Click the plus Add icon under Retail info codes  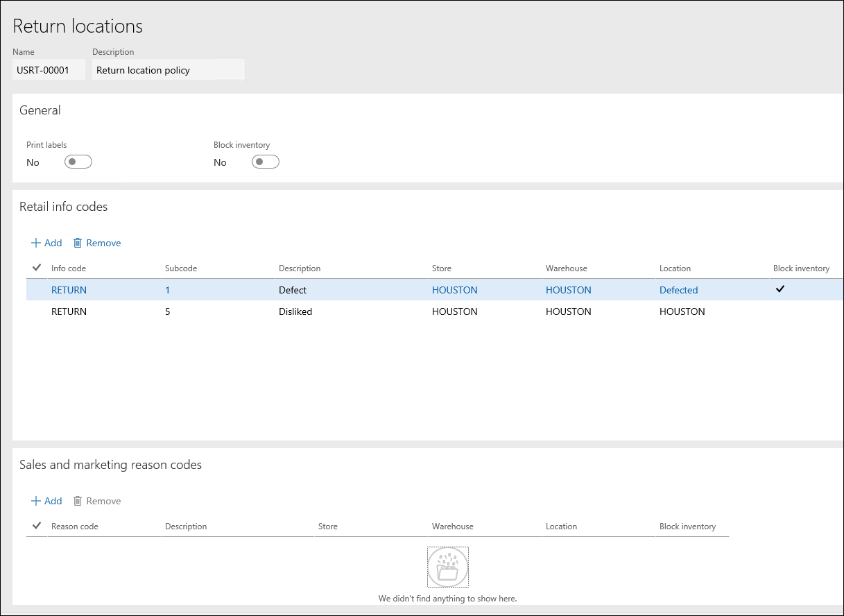[x=36, y=243]
